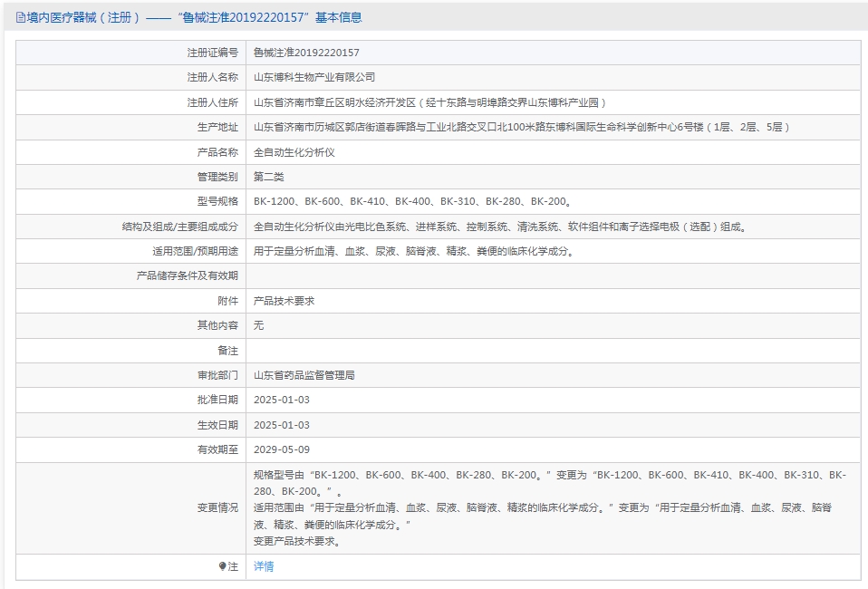Click the intended use description text
Viewport: 868px width, 589px height.
[x=413, y=251]
